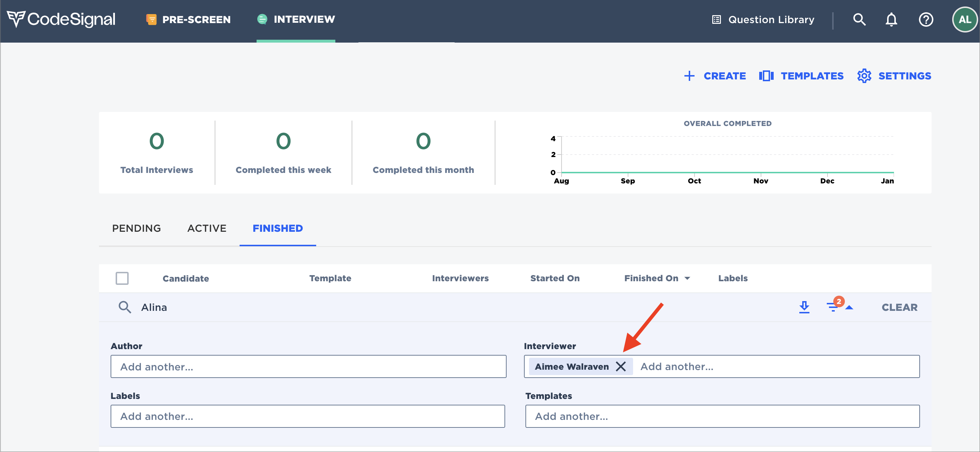Switch to the Active tab
The height and width of the screenshot is (452, 980).
pyautogui.click(x=207, y=228)
